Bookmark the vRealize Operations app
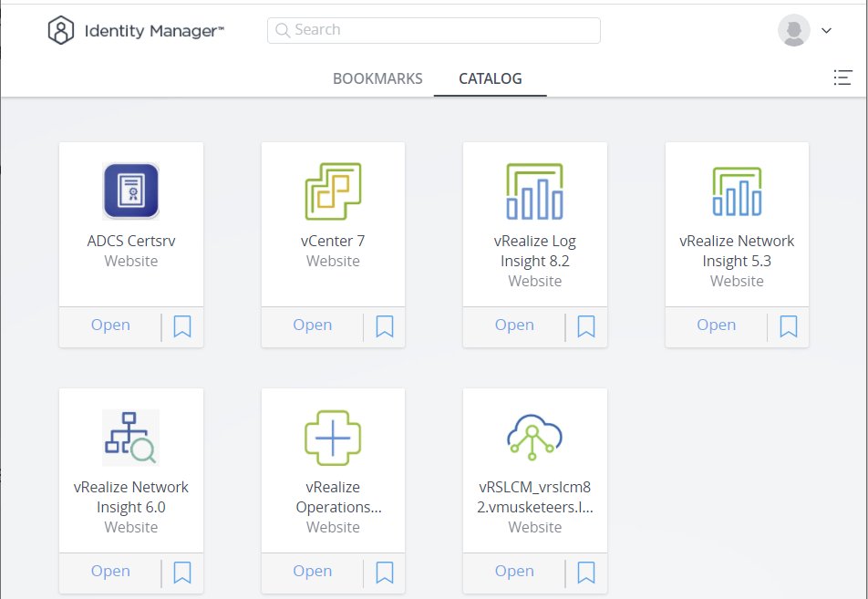Viewport: 868px width, 599px height. click(x=385, y=573)
